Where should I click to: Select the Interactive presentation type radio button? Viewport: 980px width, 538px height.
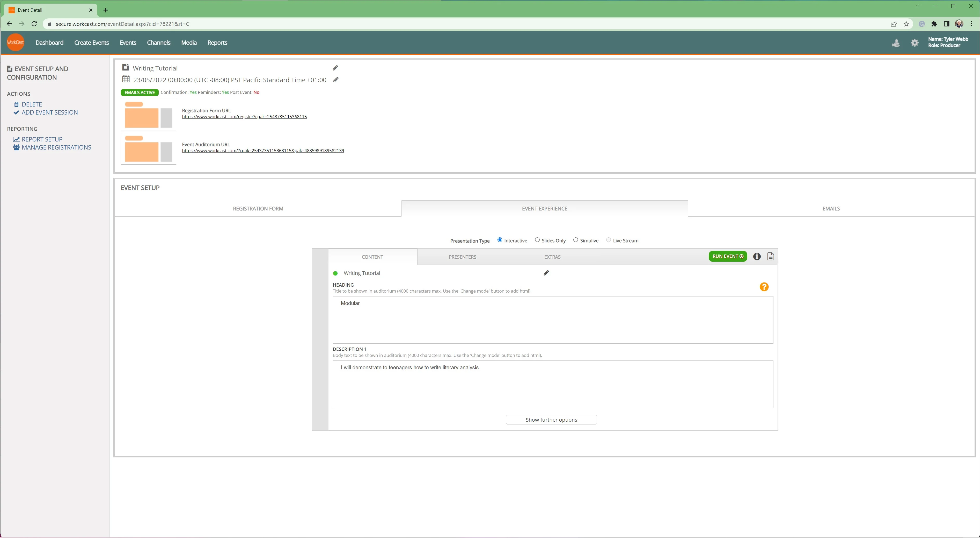(x=500, y=240)
